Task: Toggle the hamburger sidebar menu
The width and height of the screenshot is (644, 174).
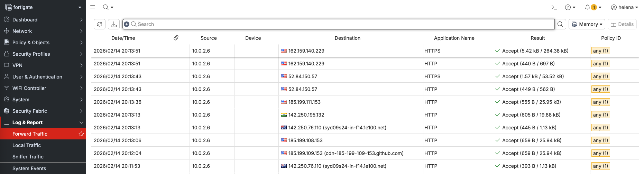Action: (93, 7)
